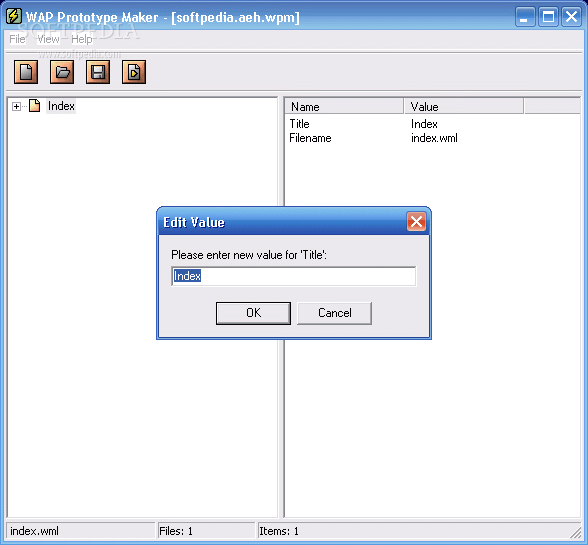Click the Index value cell for Title

[x=424, y=124]
